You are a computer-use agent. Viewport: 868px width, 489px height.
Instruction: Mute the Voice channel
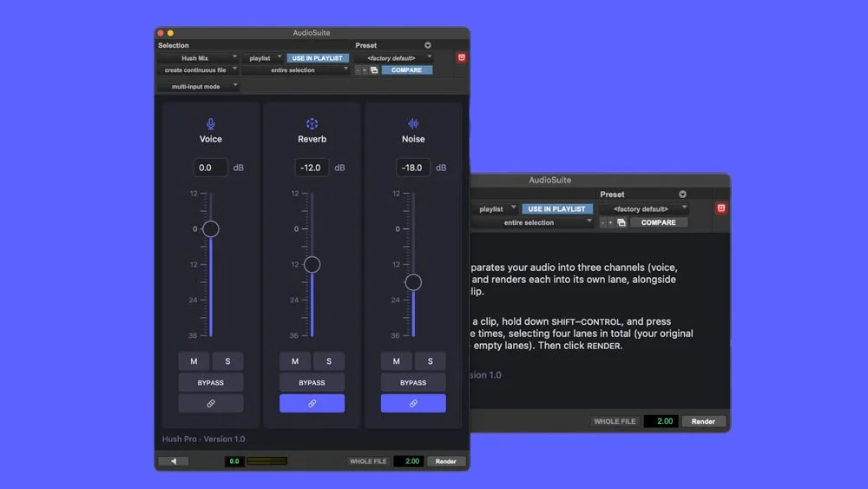coord(194,361)
